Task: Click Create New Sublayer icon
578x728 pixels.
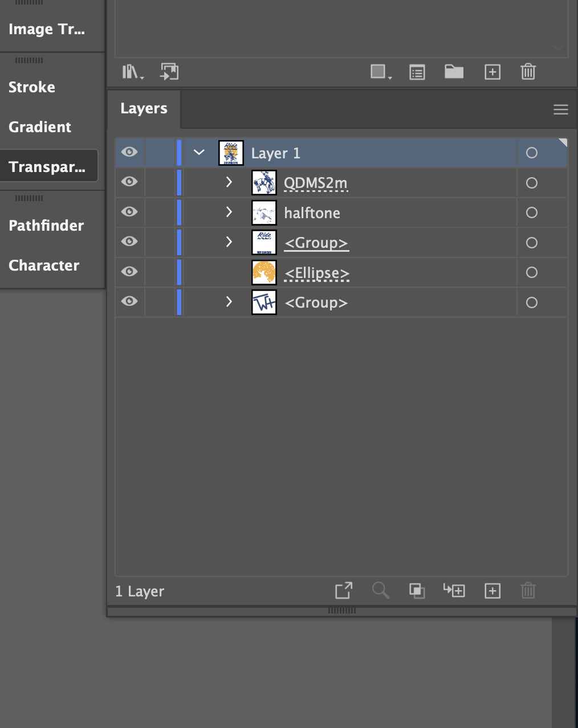Action: (454, 591)
